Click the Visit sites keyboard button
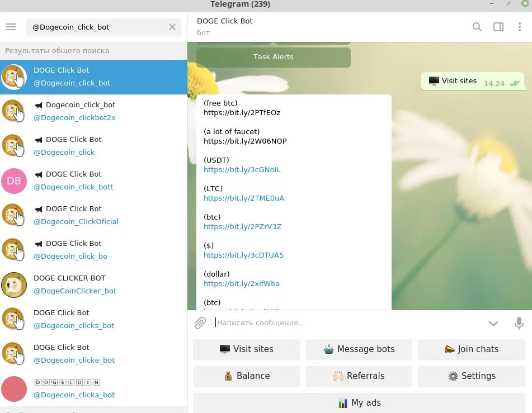 click(246, 349)
